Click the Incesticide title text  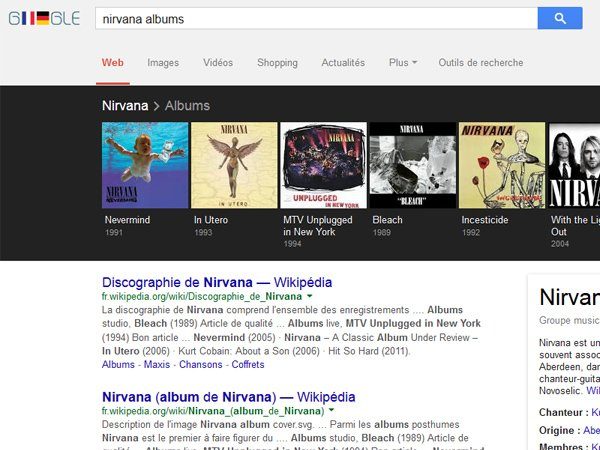(485, 220)
